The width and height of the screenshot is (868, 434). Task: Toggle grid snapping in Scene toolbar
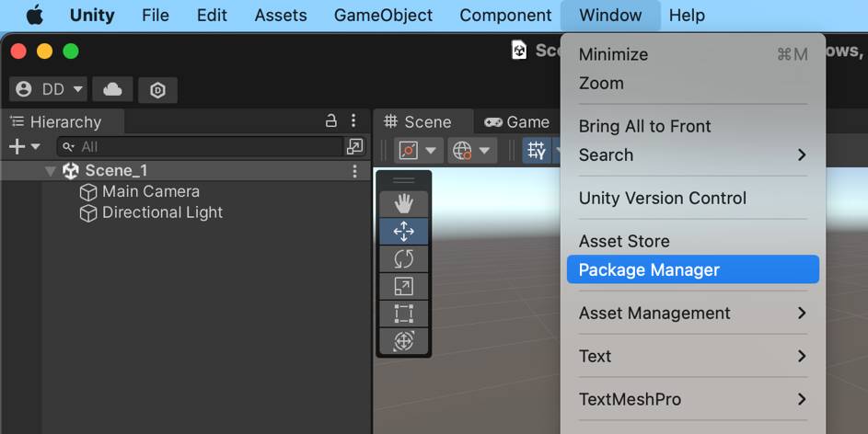[x=537, y=150]
